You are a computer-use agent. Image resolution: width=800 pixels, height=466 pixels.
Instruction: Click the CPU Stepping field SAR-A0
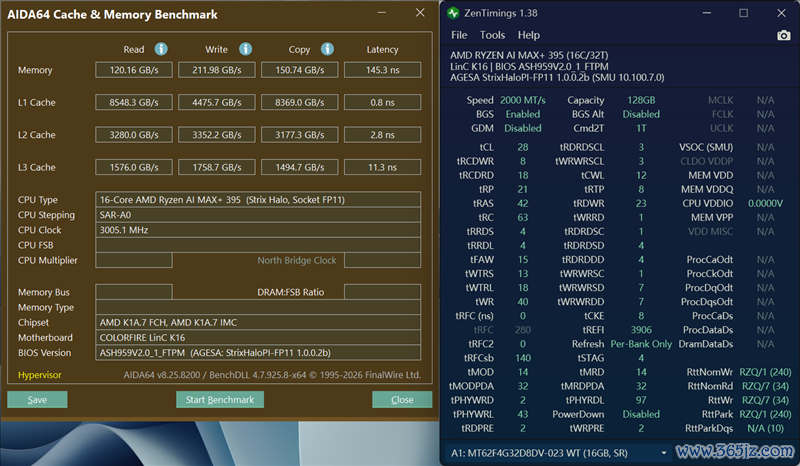[258, 215]
